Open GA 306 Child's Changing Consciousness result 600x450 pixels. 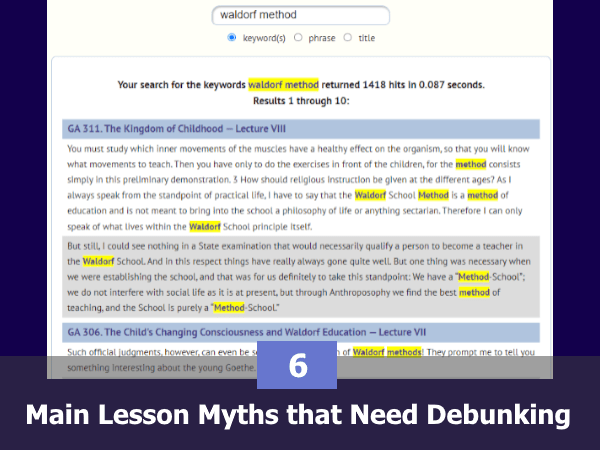(246, 332)
